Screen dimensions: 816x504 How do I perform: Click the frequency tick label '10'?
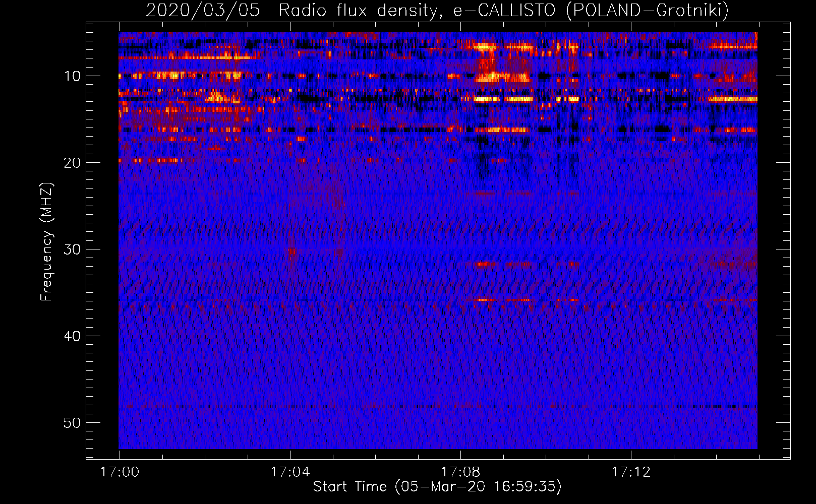73,76
